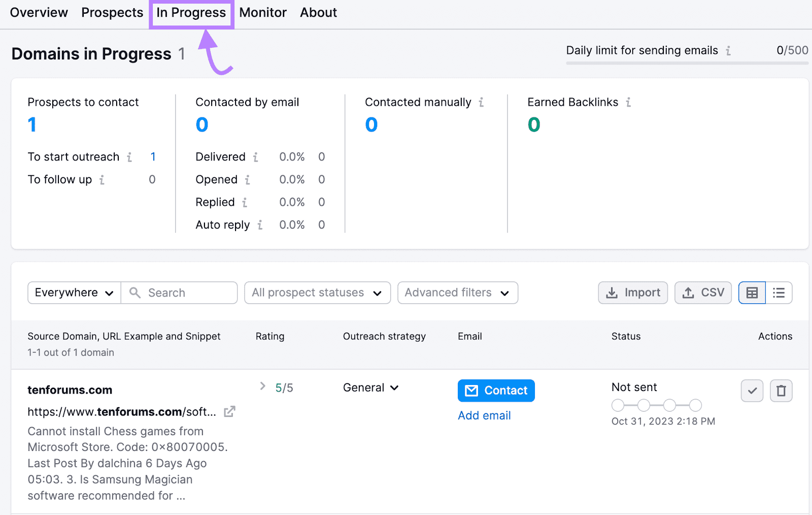Switch to list view layout
This screenshot has width=812, height=515.
779,293
